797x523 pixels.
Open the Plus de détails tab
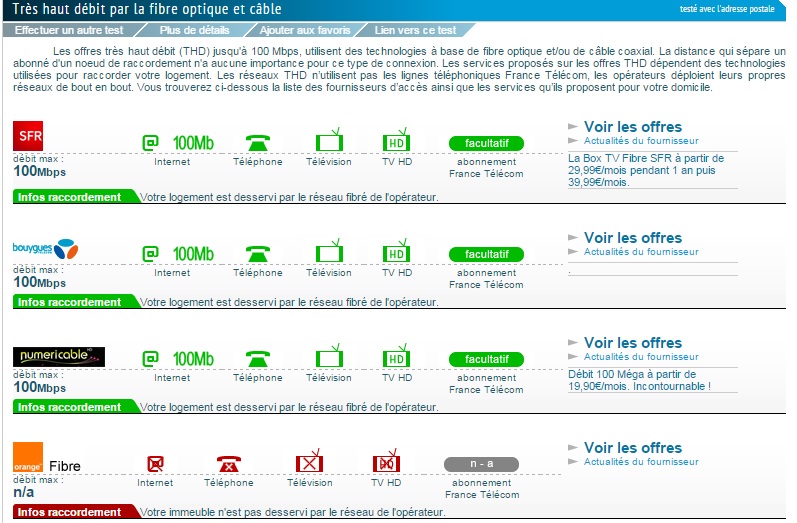(195, 30)
